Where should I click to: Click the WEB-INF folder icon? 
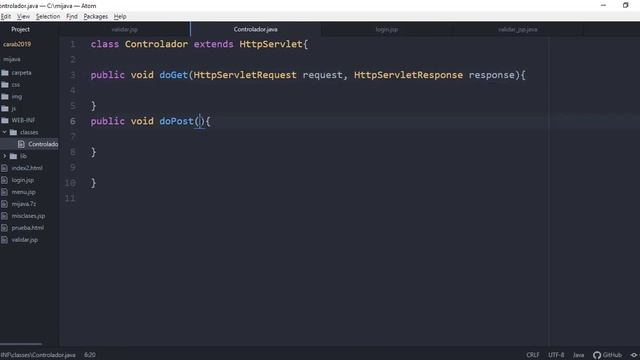(x=5, y=120)
